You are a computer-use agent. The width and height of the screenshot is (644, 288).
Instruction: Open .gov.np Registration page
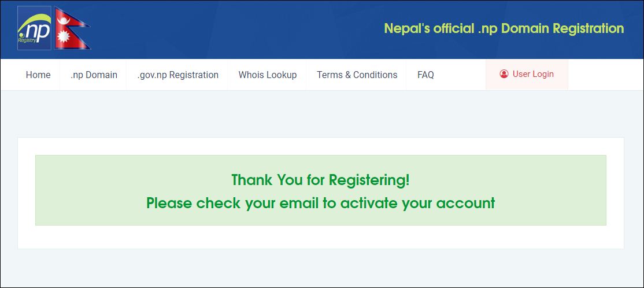click(x=178, y=75)
